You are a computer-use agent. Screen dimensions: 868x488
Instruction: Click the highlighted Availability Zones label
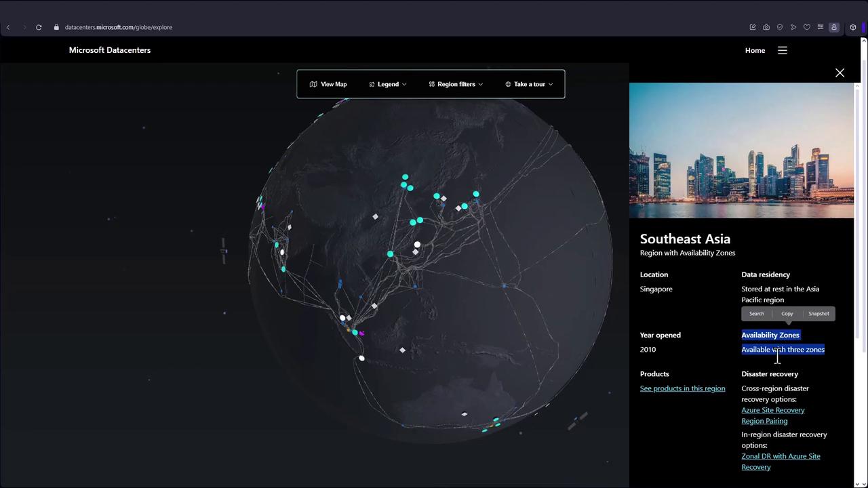[x=770, y=335]
